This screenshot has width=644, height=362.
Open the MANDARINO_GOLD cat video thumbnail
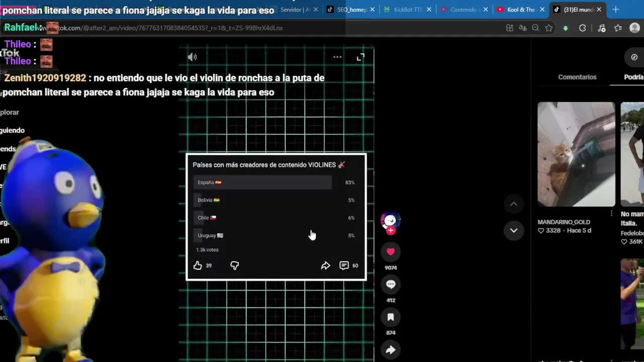click(576, 154)
